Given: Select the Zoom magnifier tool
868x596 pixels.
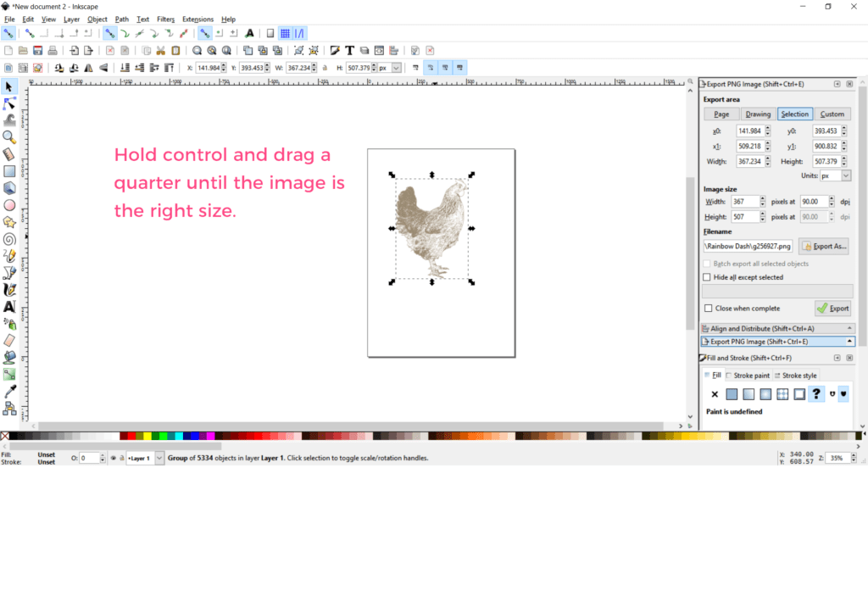Looking at the screenshot, I should [x=8, y=136].
